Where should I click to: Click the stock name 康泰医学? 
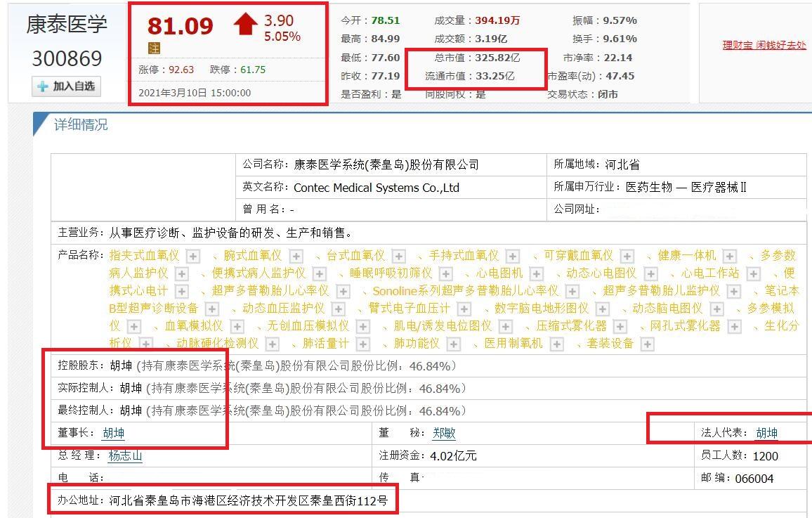[67, 25]
